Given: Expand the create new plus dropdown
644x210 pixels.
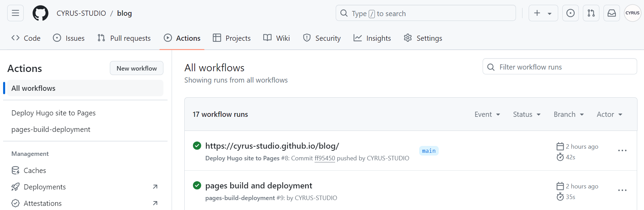Looking at the screenshot, I should (543, 13).
